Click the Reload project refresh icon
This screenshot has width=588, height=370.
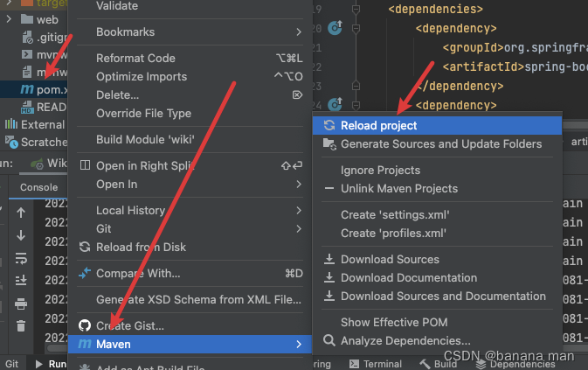click(x=329, y=125)
